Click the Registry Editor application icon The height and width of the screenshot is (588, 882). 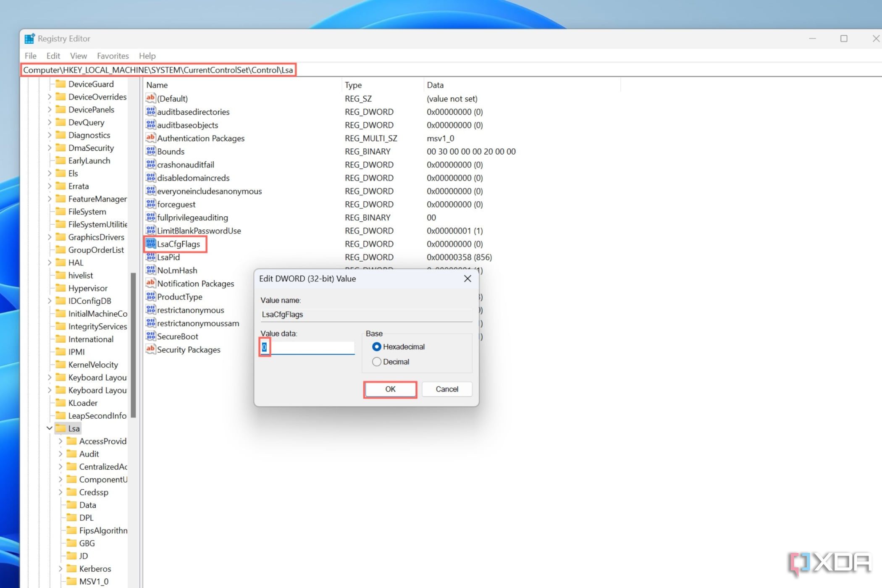(x=31, y=39)
